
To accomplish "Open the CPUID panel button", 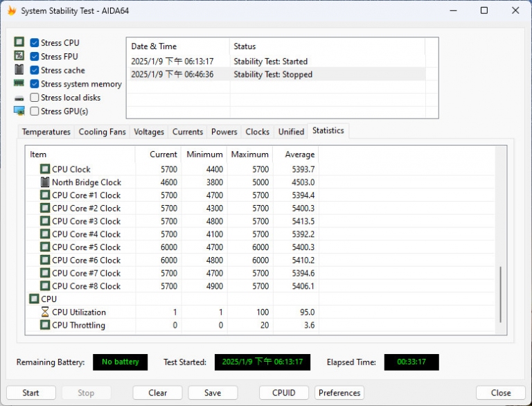I will point(283,393).
